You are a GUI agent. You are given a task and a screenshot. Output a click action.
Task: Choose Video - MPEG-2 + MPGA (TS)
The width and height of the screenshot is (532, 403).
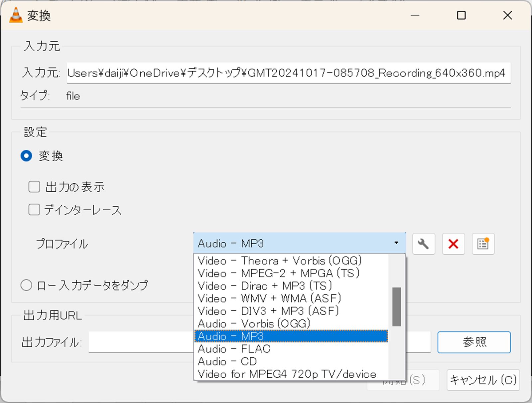pos(291,273)
